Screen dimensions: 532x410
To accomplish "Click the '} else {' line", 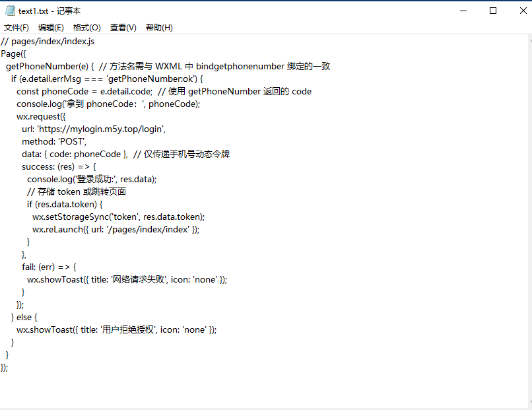I will point(24,318).
